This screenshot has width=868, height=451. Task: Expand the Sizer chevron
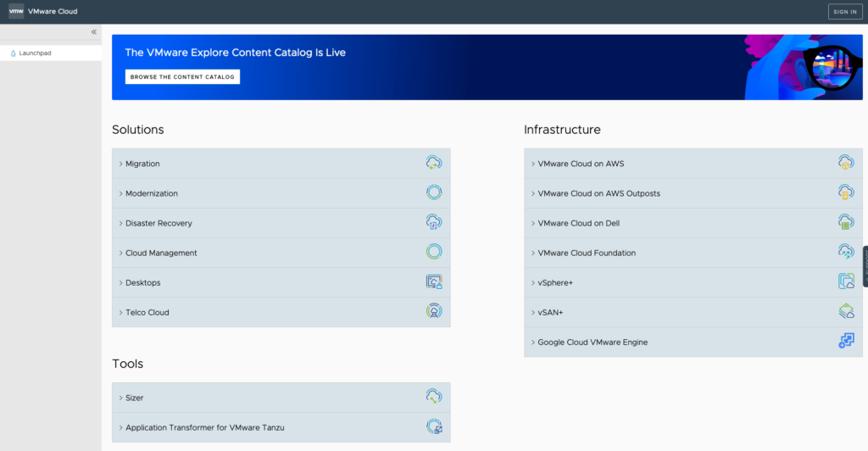tap(120, 398)
